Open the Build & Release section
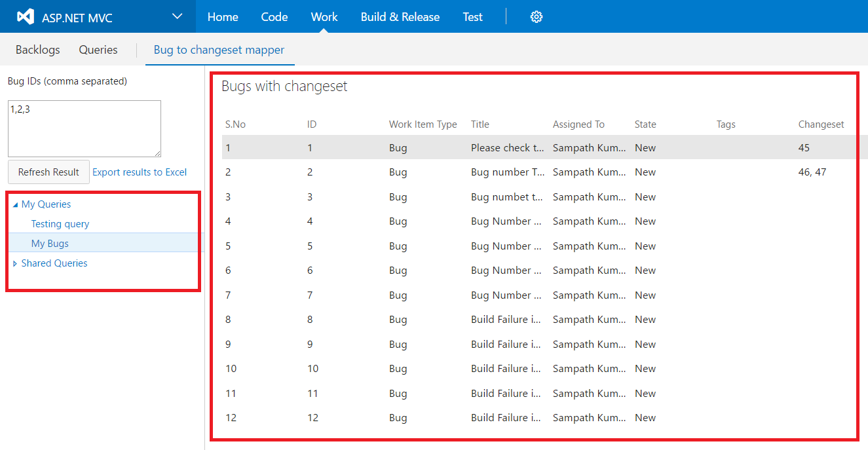The image size is (868, 450). tap(400, 16)
